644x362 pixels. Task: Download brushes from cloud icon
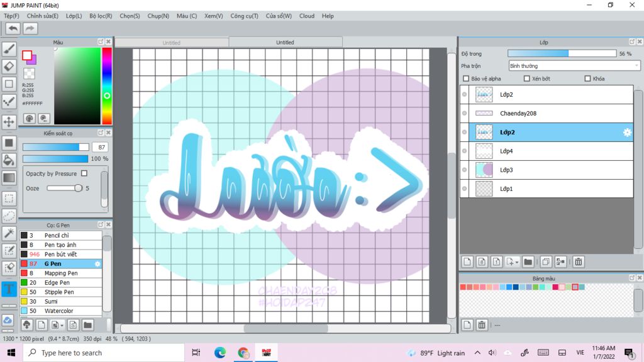click(x=26, y=325)
